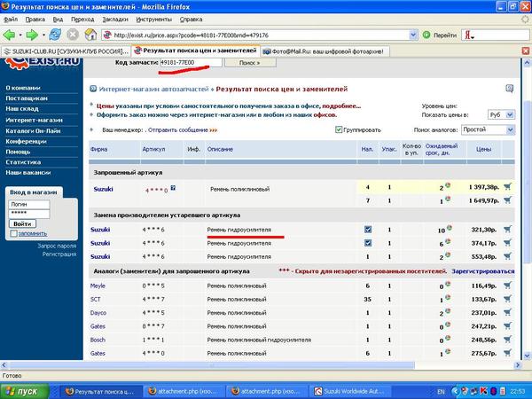Viewport: 532px width, 399px height.
Task: Open the Зарегистрироваться link
Action: point(483,271)
